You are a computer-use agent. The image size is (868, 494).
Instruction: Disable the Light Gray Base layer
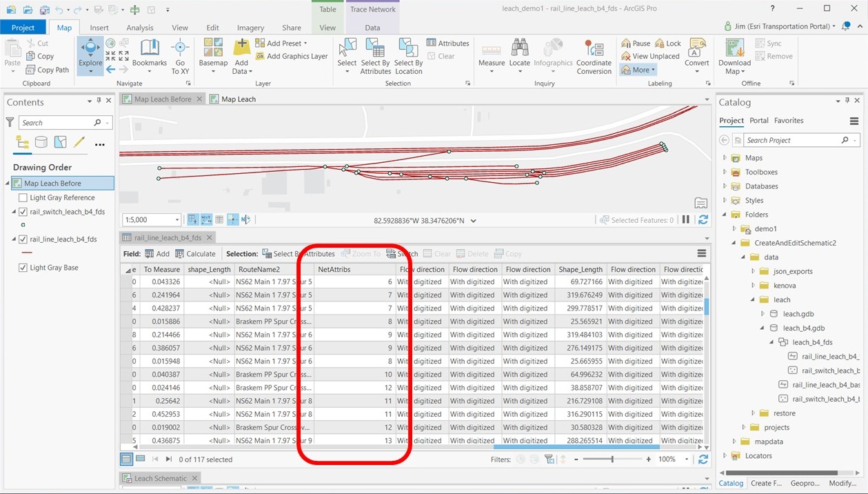coord(23,267)
